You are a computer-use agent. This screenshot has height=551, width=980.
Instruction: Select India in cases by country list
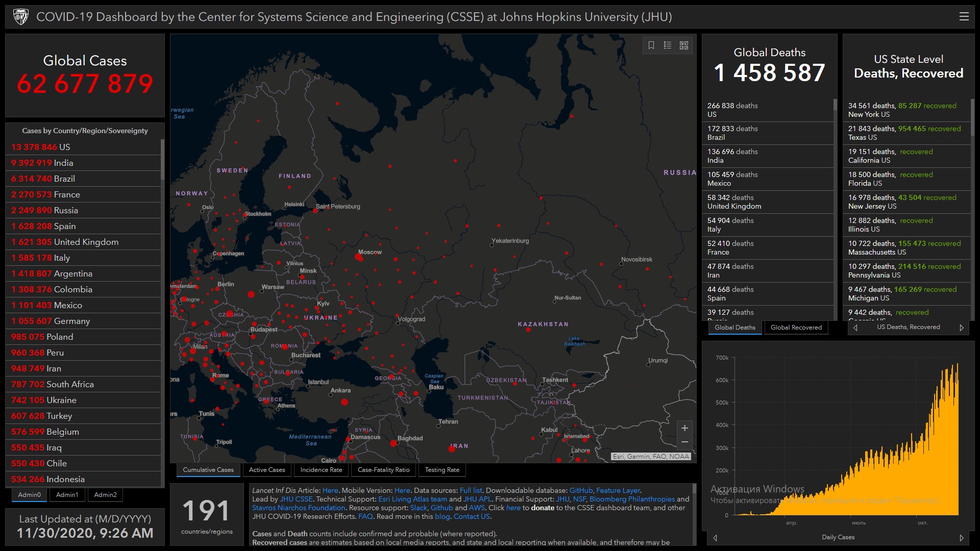coord(63,163)
